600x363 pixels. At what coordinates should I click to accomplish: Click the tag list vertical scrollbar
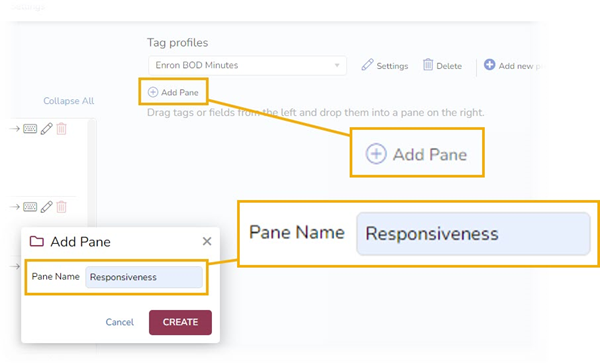tap(92, 172)
